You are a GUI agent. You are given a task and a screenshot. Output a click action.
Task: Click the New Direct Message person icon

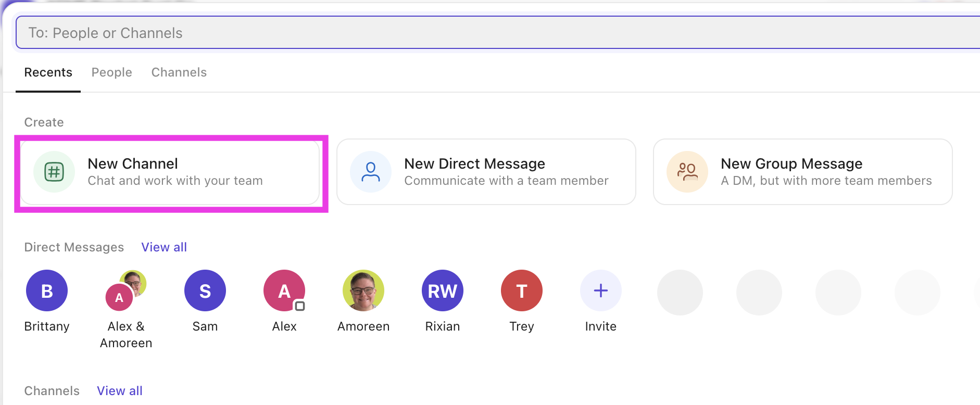click(x=371, y=171)
